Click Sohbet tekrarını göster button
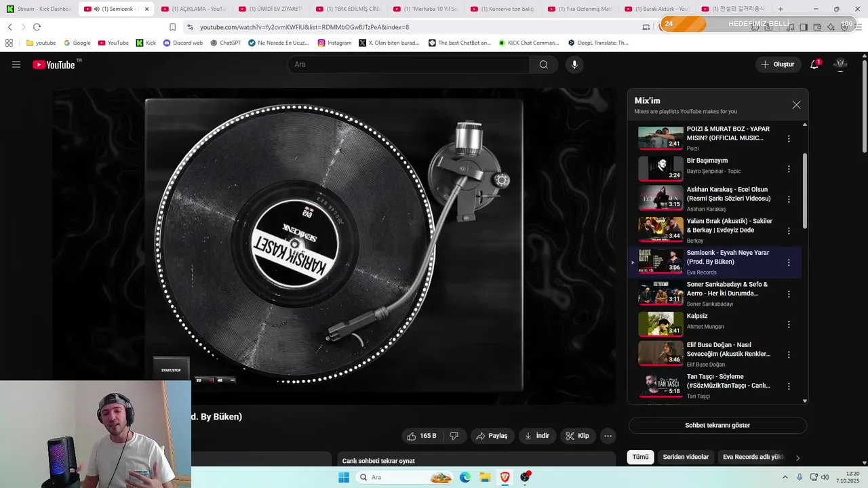 [x=717, y=426]
